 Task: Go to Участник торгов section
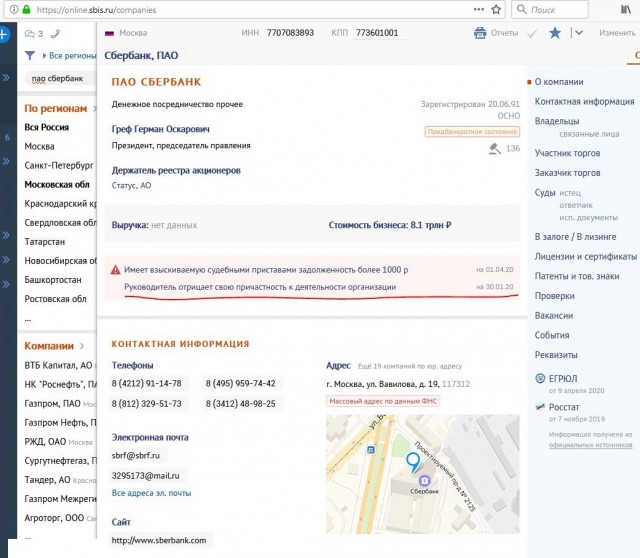[x=567, y=153]
